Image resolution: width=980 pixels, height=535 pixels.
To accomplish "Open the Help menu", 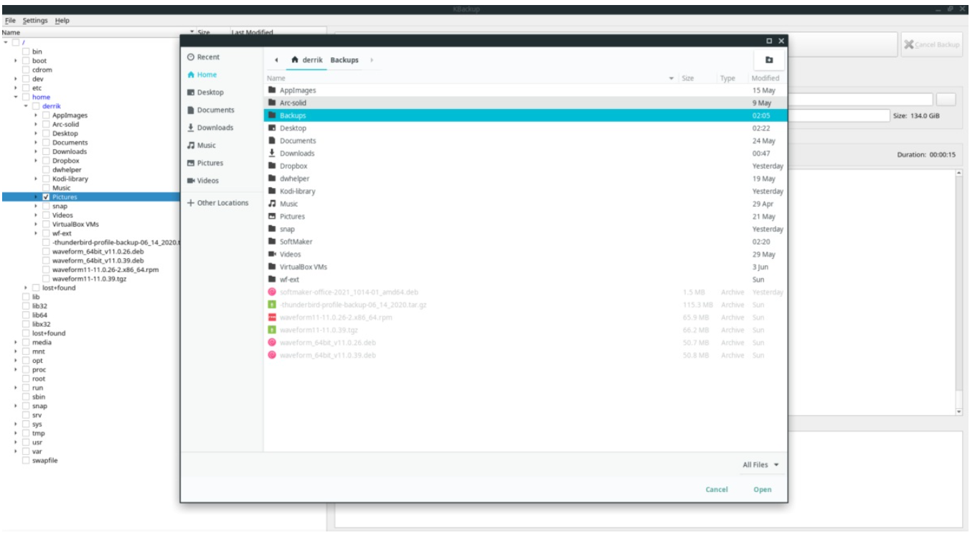I will (62, 21).
